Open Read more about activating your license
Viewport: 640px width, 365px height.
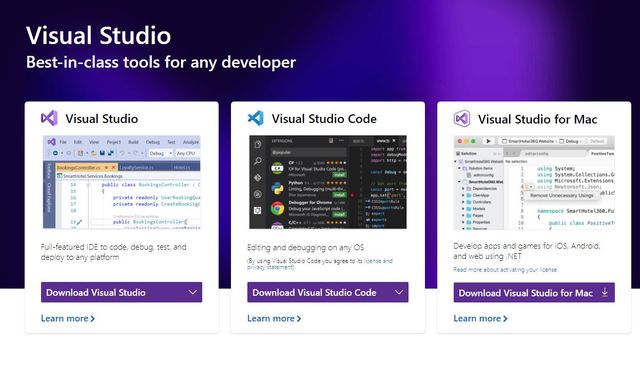pos(505,269)
